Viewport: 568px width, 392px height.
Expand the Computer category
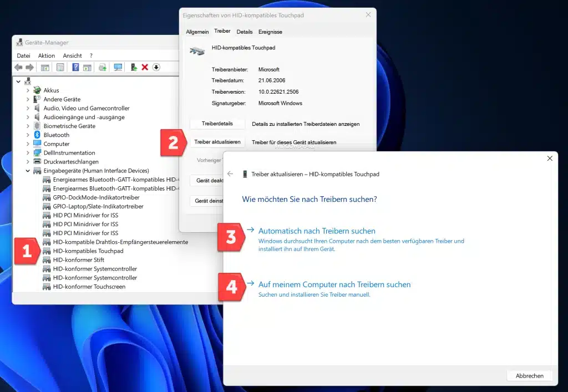[28, 144]
